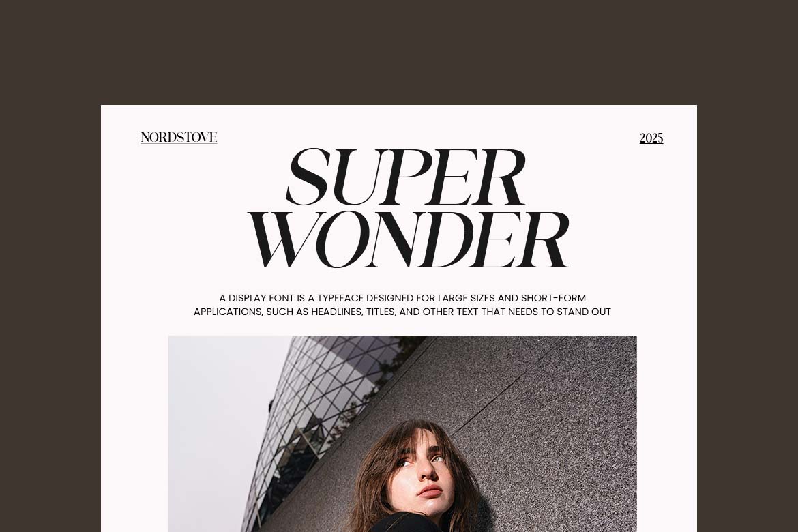This screenshot has width=798, height=532.
Task: Select the SUPER headline word
Action: (x=405, y=177)
